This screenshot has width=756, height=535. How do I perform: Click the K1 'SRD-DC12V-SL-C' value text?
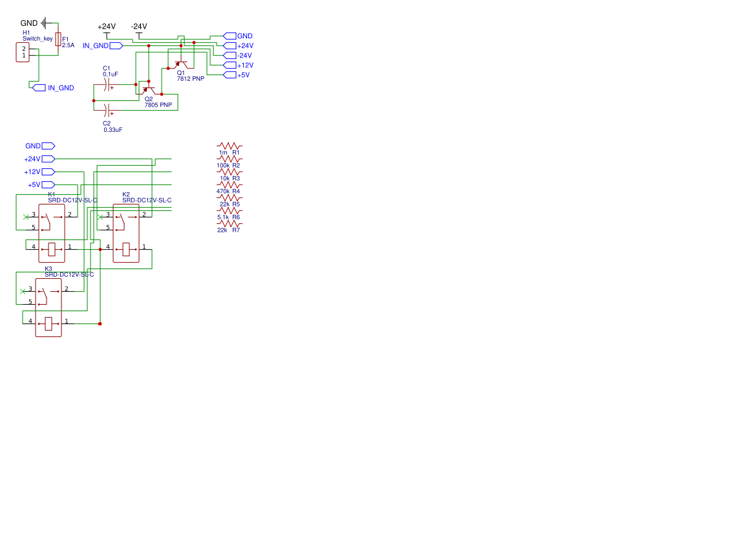(72, 200)
